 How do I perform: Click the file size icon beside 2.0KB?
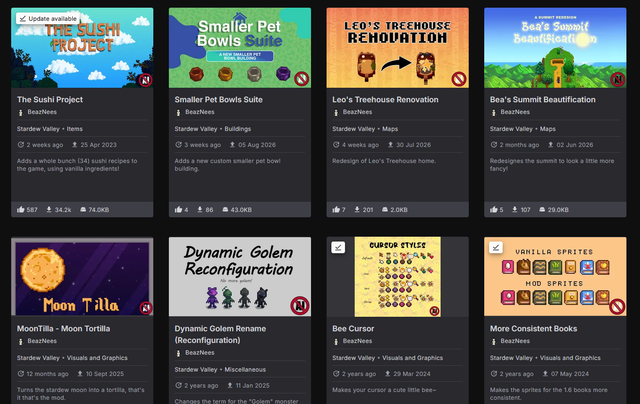(384, 209)
